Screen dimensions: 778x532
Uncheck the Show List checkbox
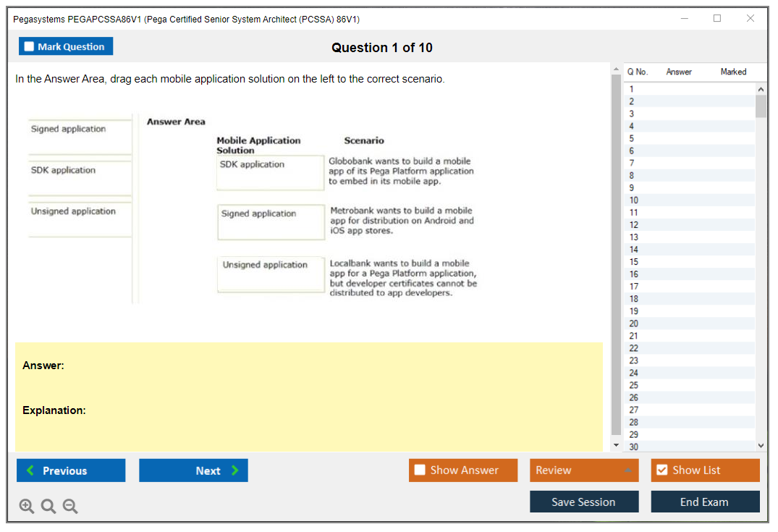click(x=661, y=470)
